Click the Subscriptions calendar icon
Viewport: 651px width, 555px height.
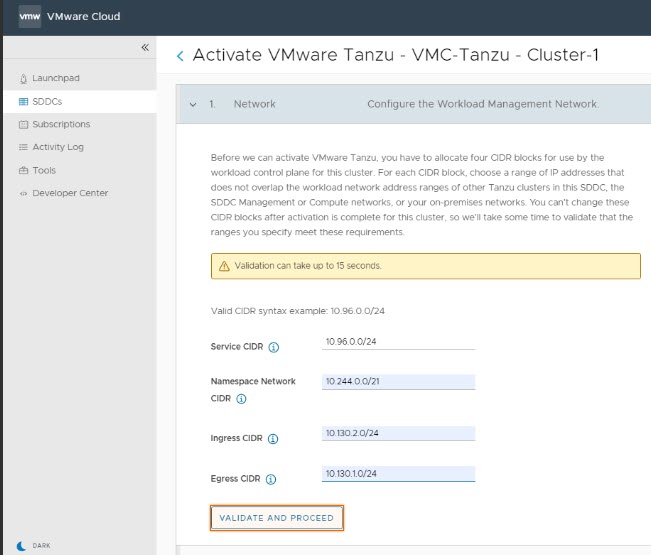[23, 124]
